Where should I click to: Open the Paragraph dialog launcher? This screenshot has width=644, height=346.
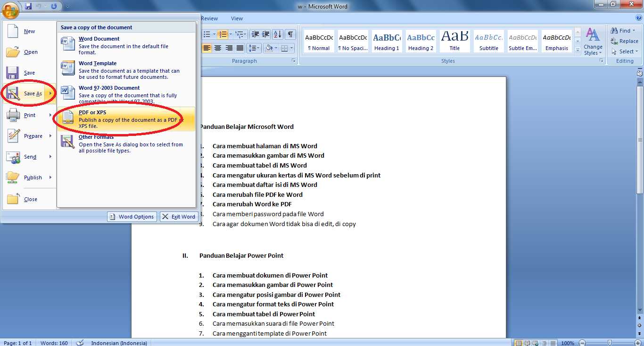293,61
